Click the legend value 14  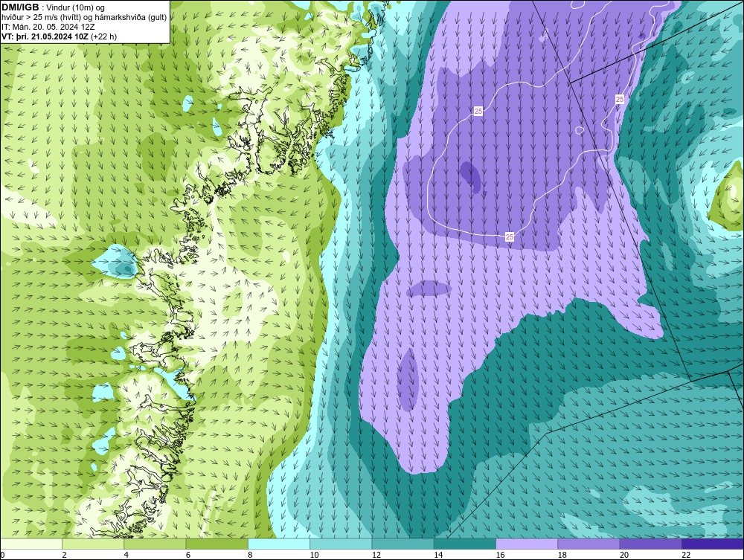(x=438, y=555)
